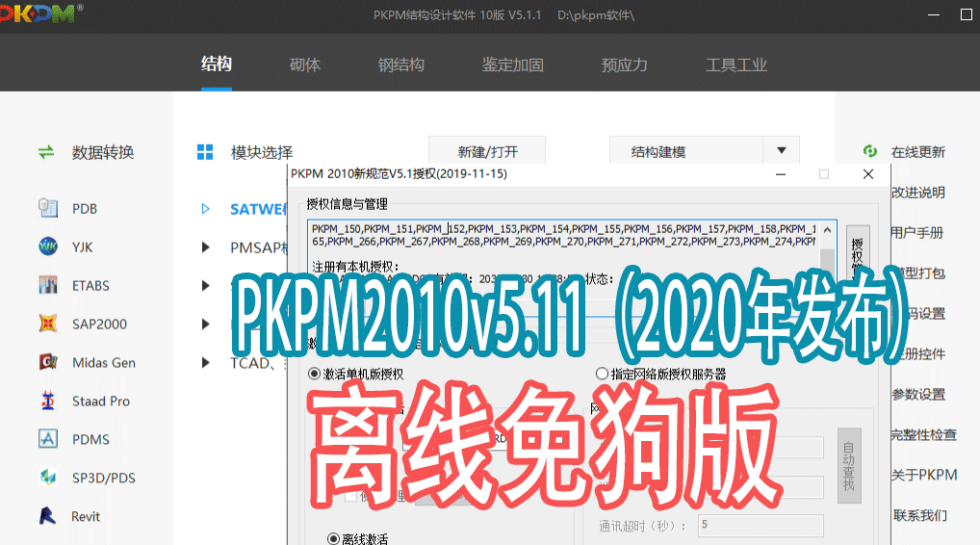Expand the module row above TCAD

coord(206,324)
